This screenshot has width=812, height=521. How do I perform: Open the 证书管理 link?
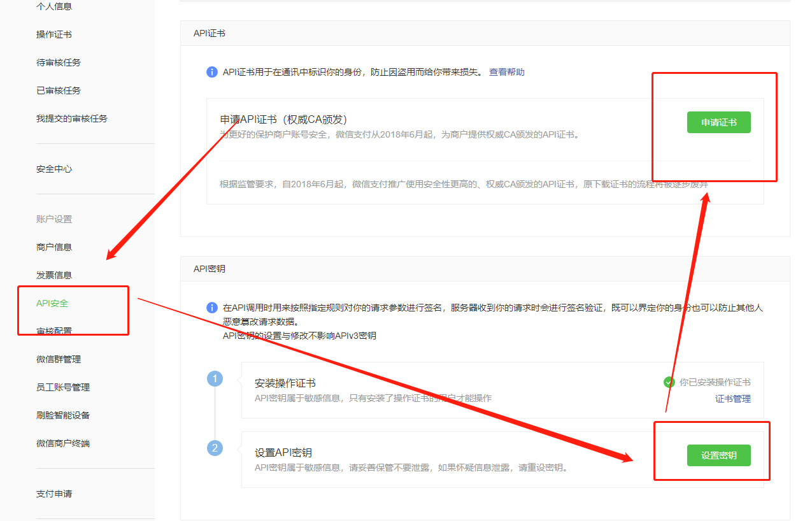click(x=732, y=399)
